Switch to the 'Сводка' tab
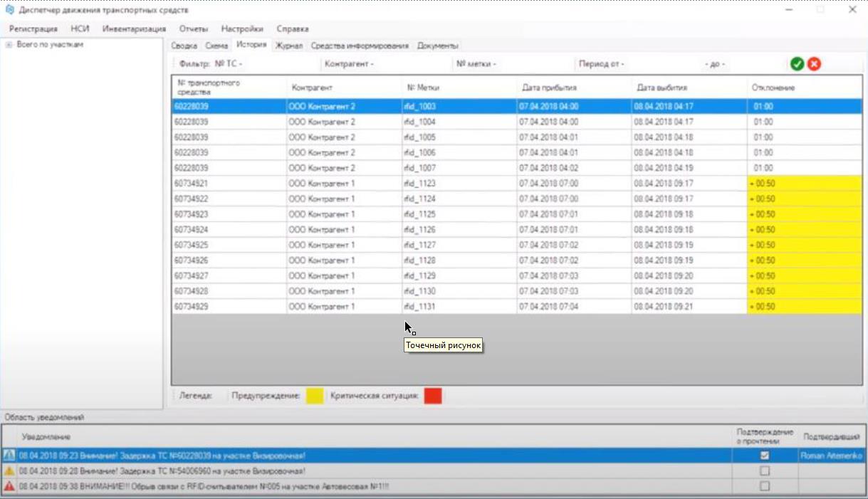 pos(184,46)
